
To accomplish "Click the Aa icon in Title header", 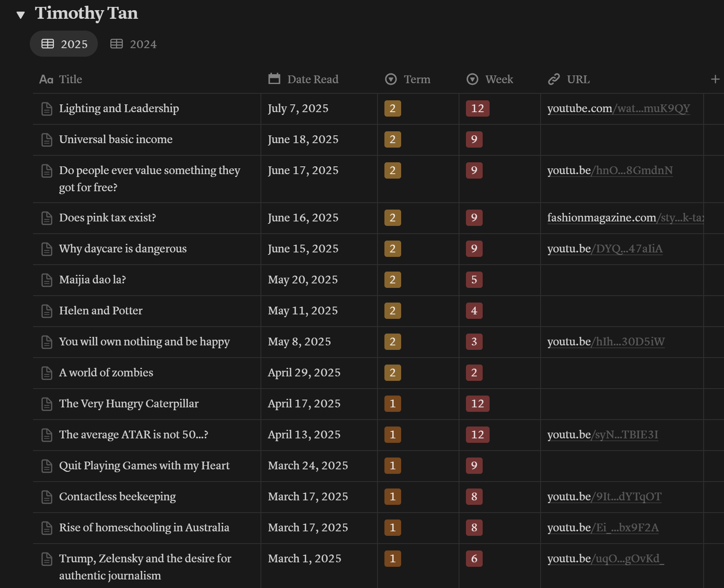I will point(46,80).
